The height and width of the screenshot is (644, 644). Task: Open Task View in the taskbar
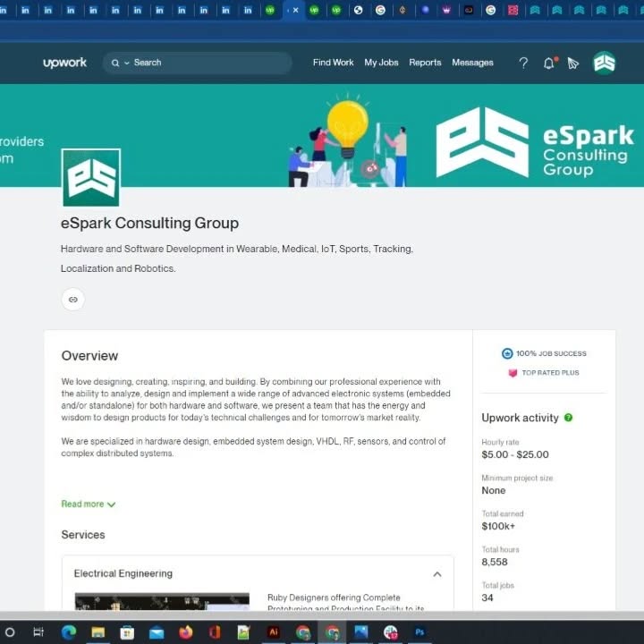tap(38, 632)
